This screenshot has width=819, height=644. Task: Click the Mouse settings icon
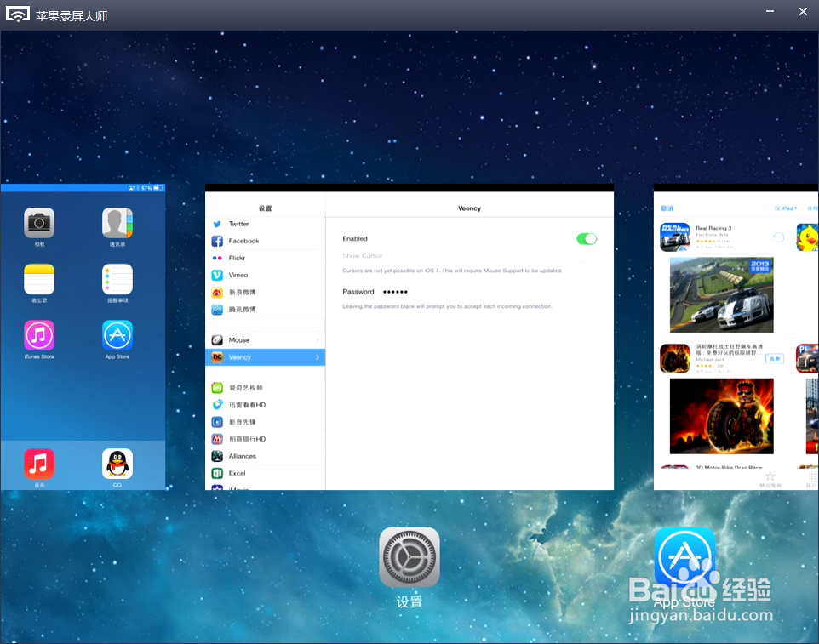coord(217,340)
